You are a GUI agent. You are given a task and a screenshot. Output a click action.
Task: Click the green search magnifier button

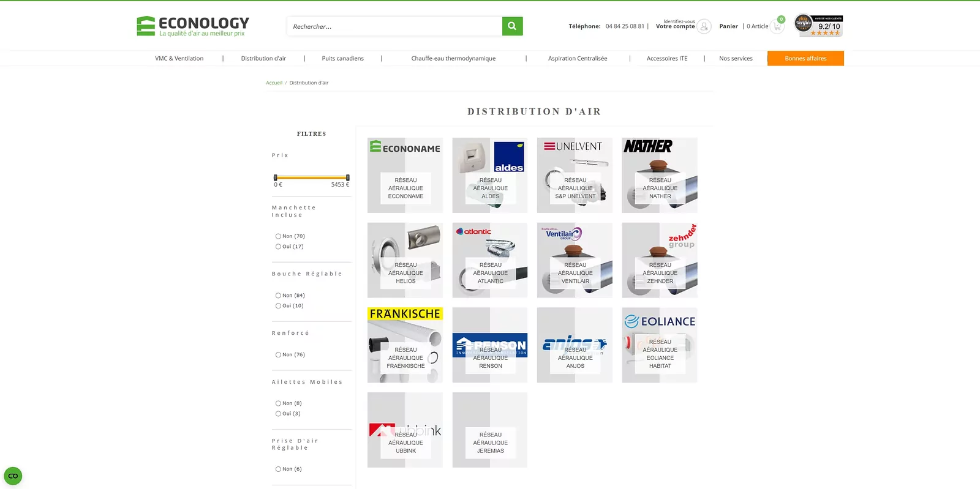click(512, 26)
